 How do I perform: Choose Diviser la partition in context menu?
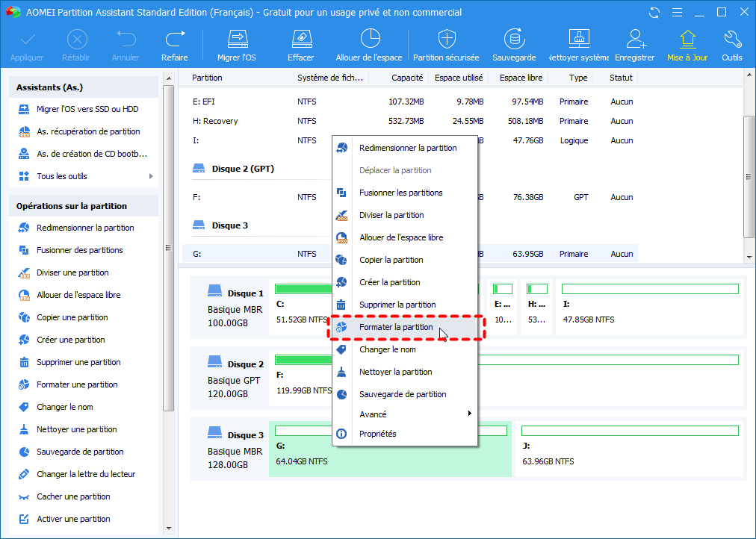tap(405, 215)
